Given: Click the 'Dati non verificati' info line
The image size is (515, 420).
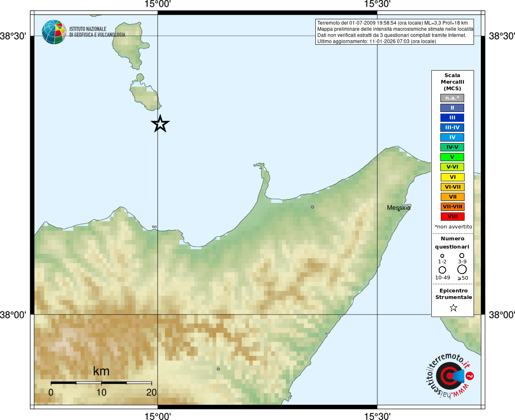Looking at the screenshot, I should [x=392, y=35].
